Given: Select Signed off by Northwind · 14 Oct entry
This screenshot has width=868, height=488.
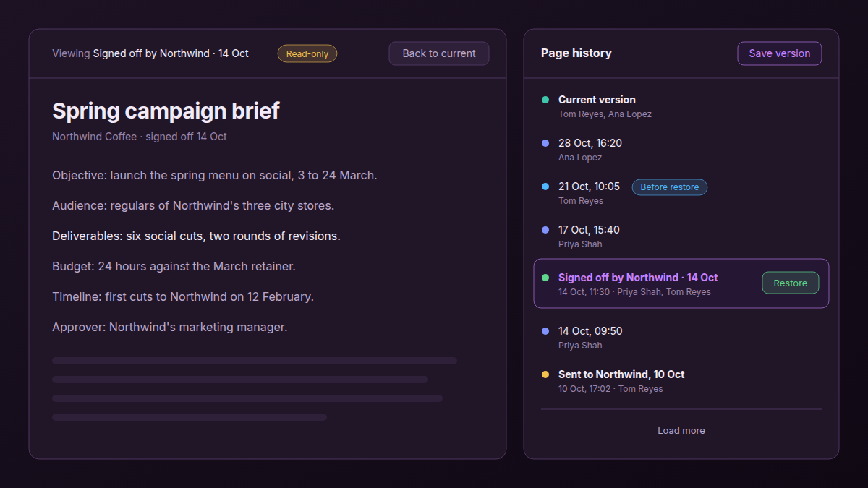Looking at the screenshot, I should point(681,283).
